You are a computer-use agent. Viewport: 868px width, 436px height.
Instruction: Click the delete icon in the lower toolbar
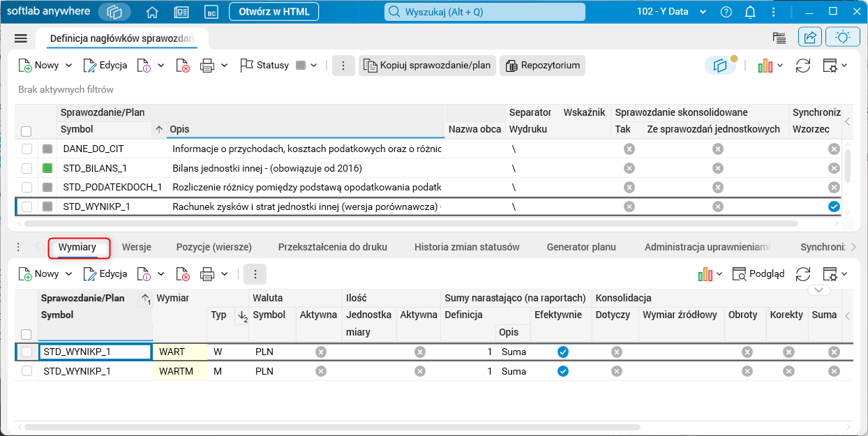tap(183, 274)
